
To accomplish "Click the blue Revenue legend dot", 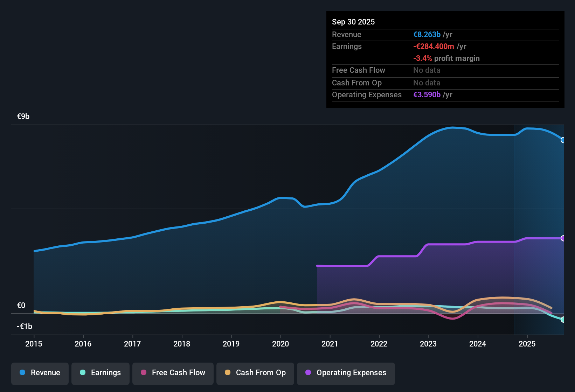I will pyautogui.click(x=22, y=373).
